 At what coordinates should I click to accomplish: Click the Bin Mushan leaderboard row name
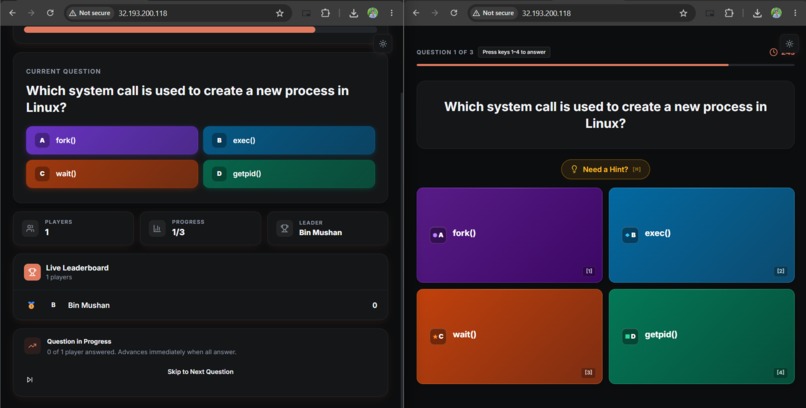89,305
